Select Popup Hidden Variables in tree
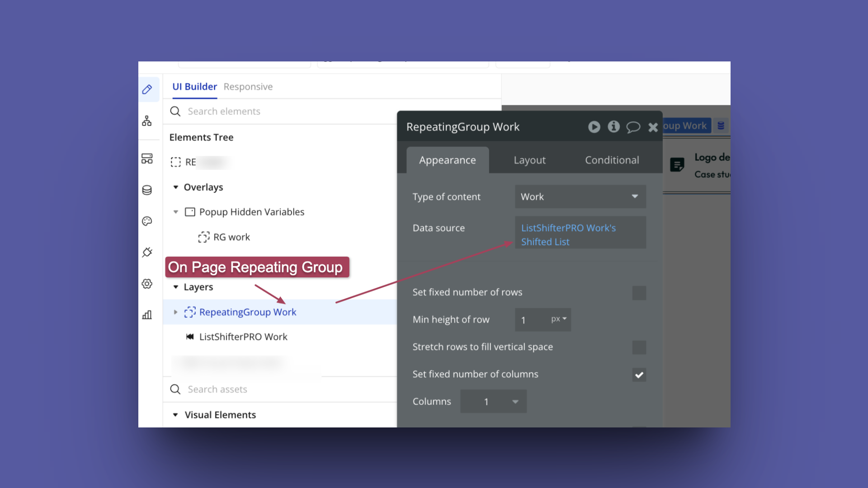The height and width of the screenshot is (488, 868). [252, 212]
